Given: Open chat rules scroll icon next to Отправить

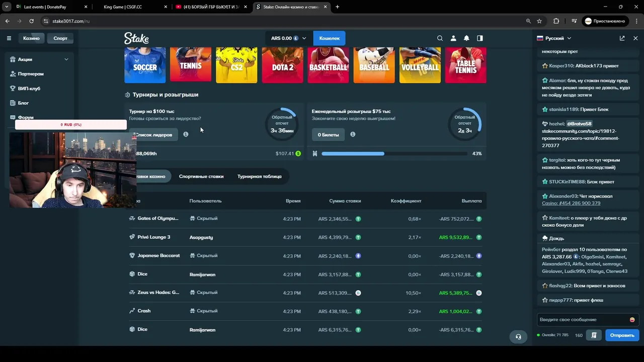Looking at the screenshot, I should (594, 335).
